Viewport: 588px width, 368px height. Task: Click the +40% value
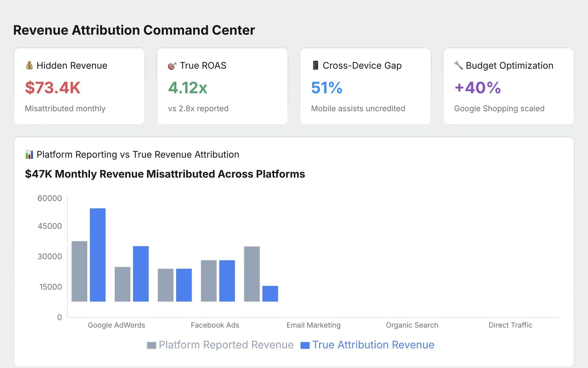point(477,88)
